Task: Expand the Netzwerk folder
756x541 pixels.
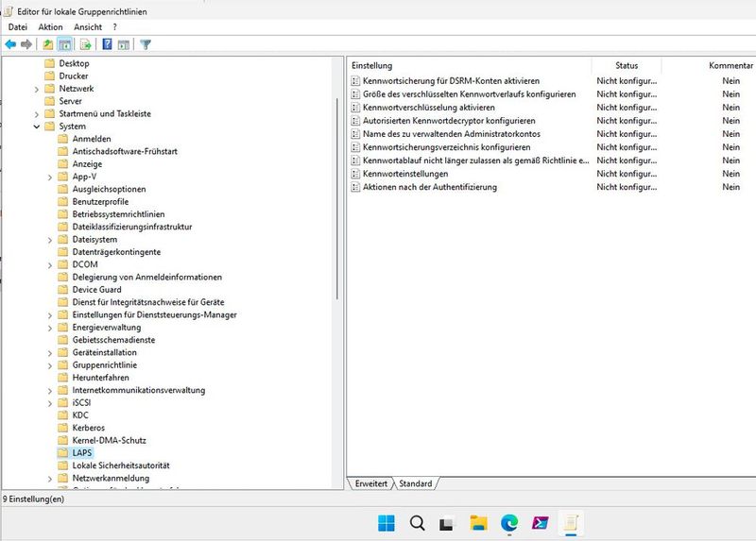Action: (x=37, y=89)
